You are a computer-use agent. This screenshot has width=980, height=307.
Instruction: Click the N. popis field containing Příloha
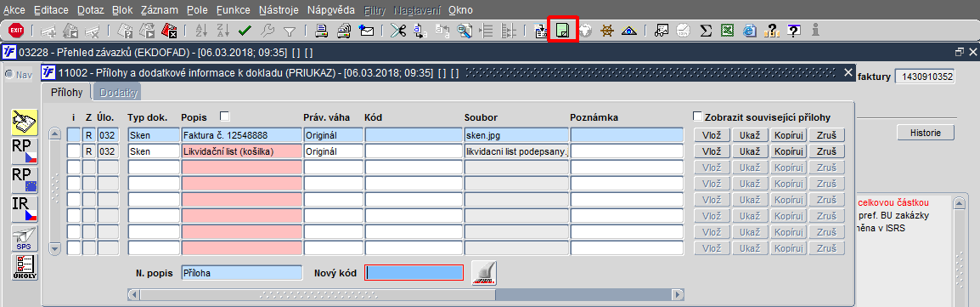click(x=241, y=273)
